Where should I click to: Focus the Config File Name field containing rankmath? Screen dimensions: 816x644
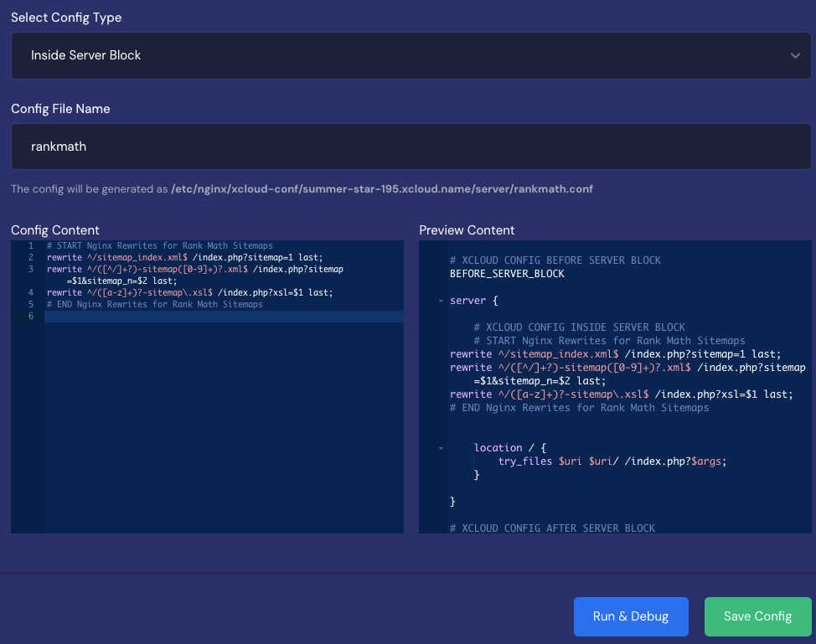point(411,147)
